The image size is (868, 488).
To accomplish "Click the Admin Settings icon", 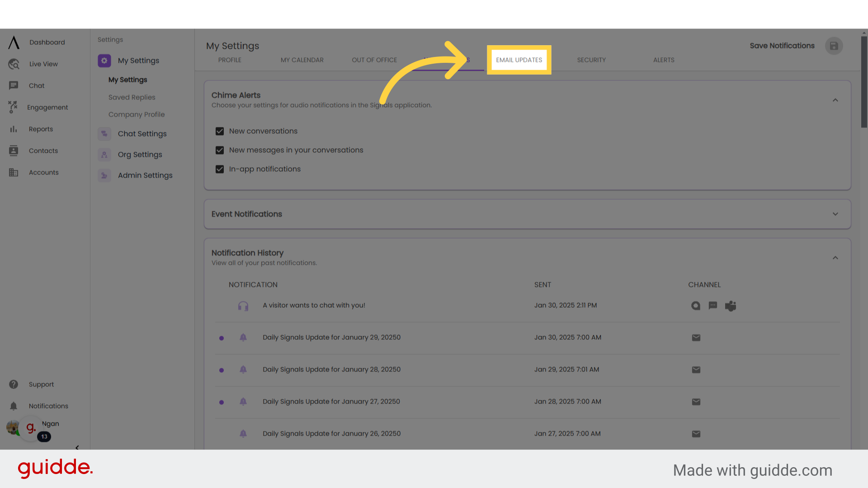I will 104,175.
